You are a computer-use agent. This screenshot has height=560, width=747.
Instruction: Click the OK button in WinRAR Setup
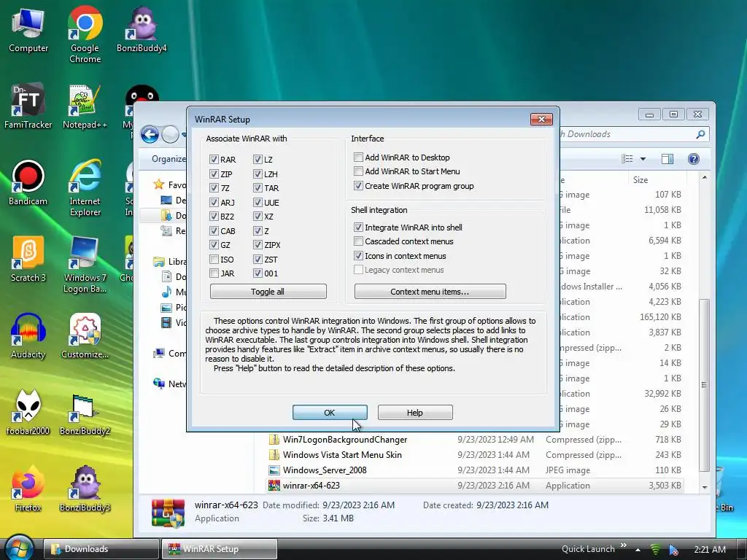click(330, 413)
